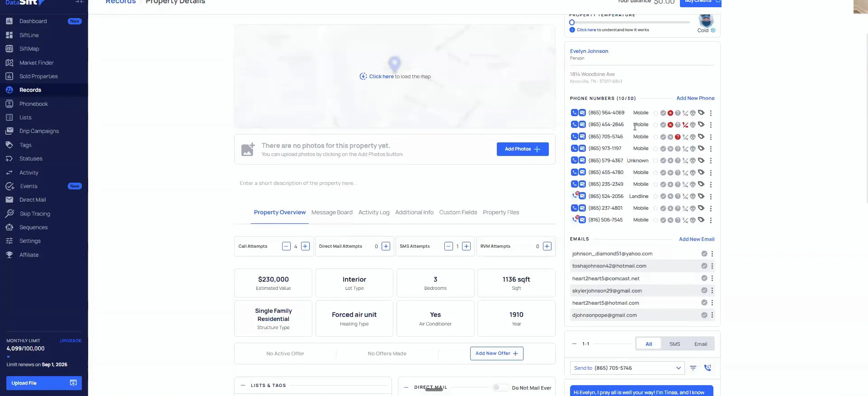Decrease SMS Attempts with minus button
This screenshot has width=868, height=396.
coord(448,246)
